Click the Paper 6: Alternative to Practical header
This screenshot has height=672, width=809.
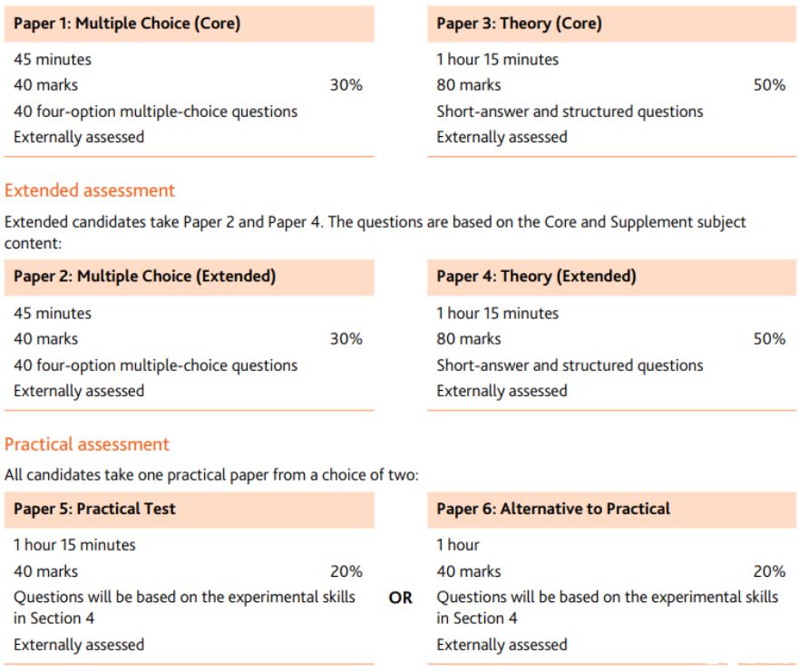(611, 510)
